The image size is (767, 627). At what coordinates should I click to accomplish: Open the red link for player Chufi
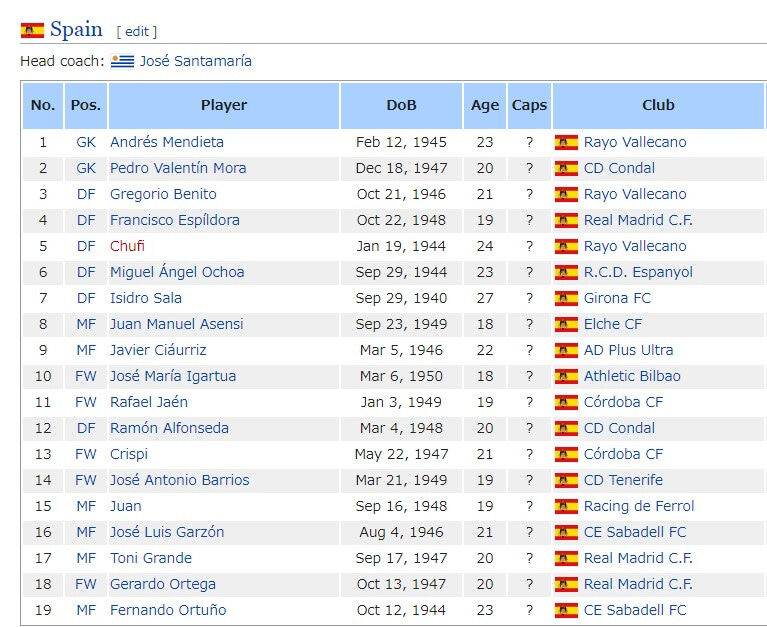pos(127,246)
